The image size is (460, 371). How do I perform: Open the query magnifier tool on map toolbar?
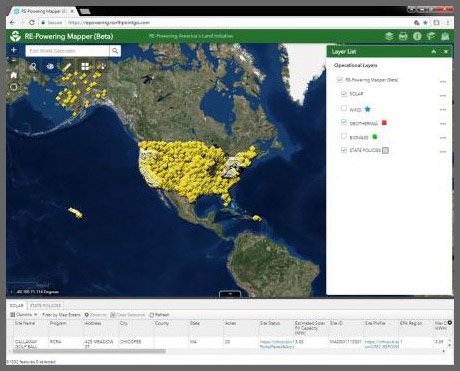click(33, 66)
